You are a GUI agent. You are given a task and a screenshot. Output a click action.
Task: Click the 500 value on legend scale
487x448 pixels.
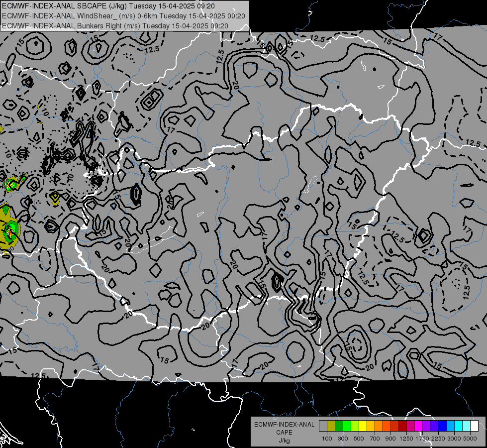pos(359,439)
